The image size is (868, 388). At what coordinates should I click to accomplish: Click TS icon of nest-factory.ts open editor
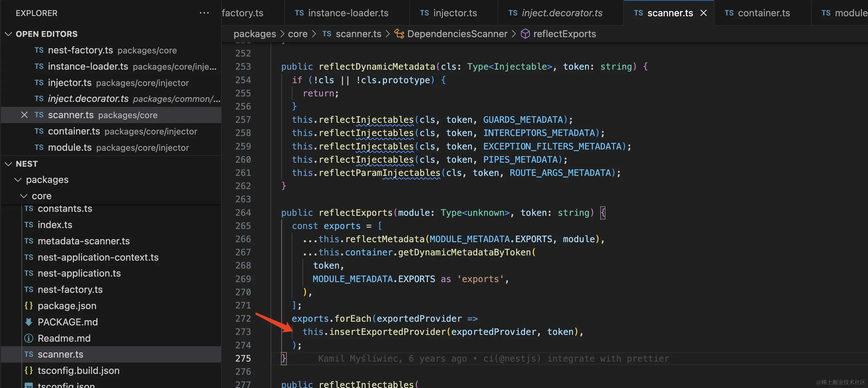click(x=39, y=50)
